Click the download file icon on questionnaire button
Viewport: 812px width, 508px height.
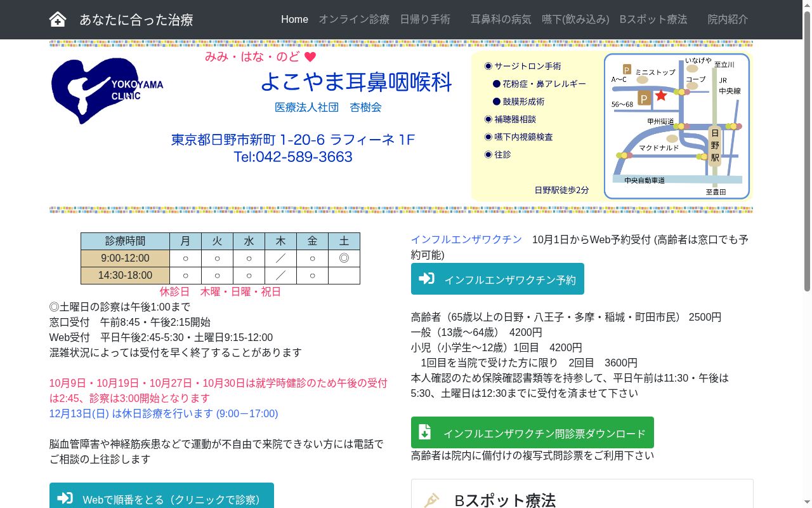(x=425, y=432)
